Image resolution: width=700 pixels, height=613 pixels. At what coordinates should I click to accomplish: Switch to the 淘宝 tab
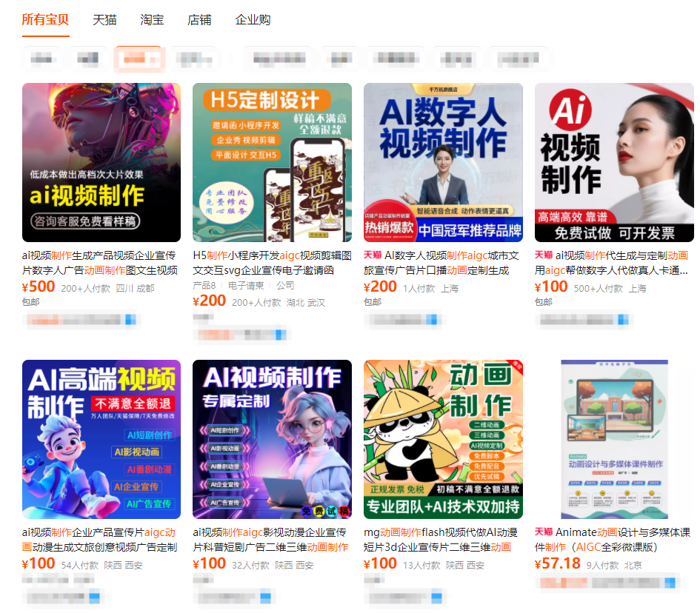click(152, 20)
